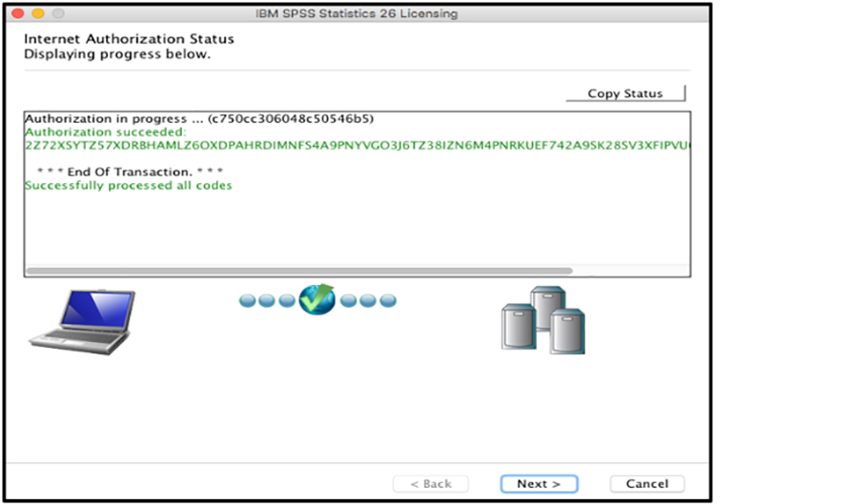
Task: Click the 'Internet Authorization Status' heading
Action: [129, 39]
